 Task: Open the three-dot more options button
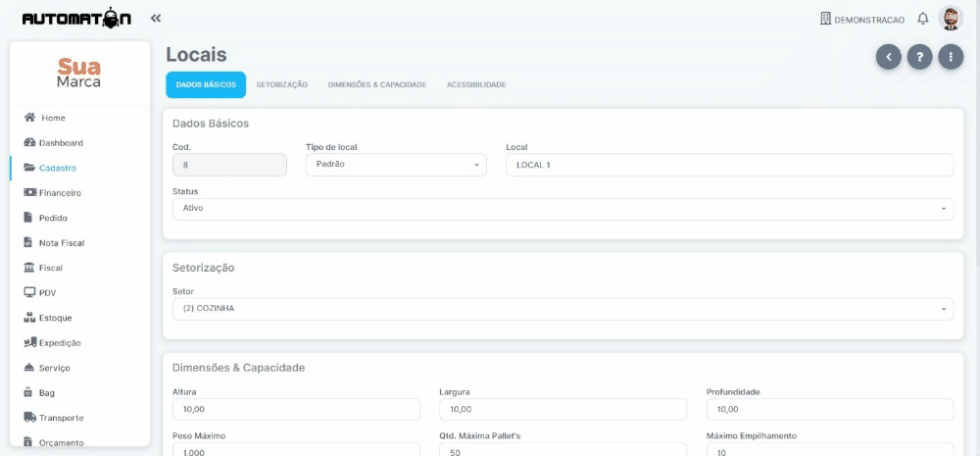[x=951, y=57]
